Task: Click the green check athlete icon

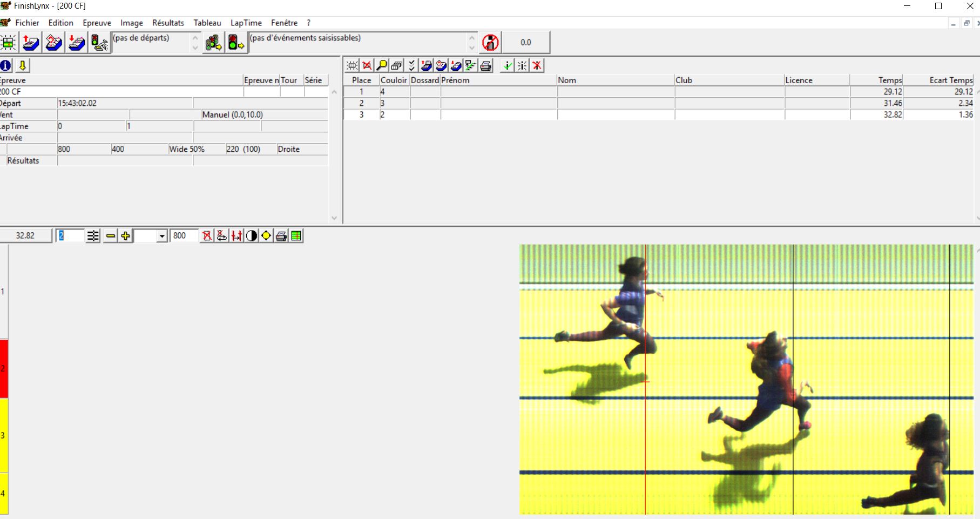Action: [x=507, y=66]
